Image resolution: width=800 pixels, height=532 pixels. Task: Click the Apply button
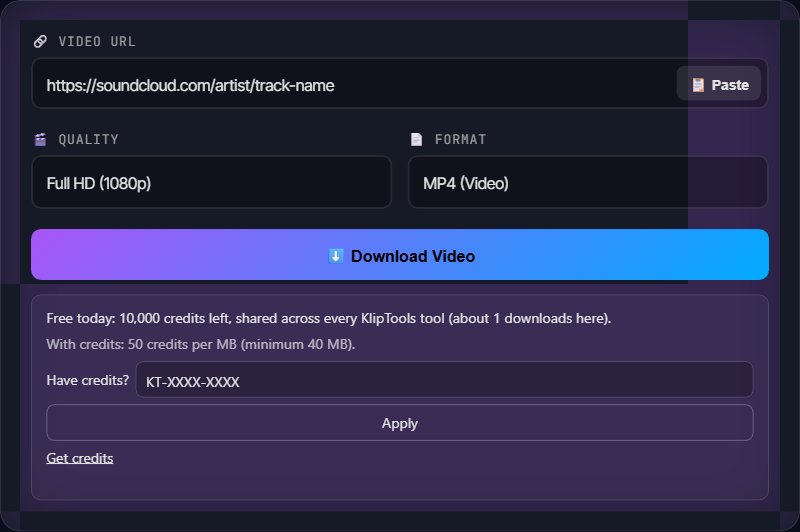click(x=399, y=423)
